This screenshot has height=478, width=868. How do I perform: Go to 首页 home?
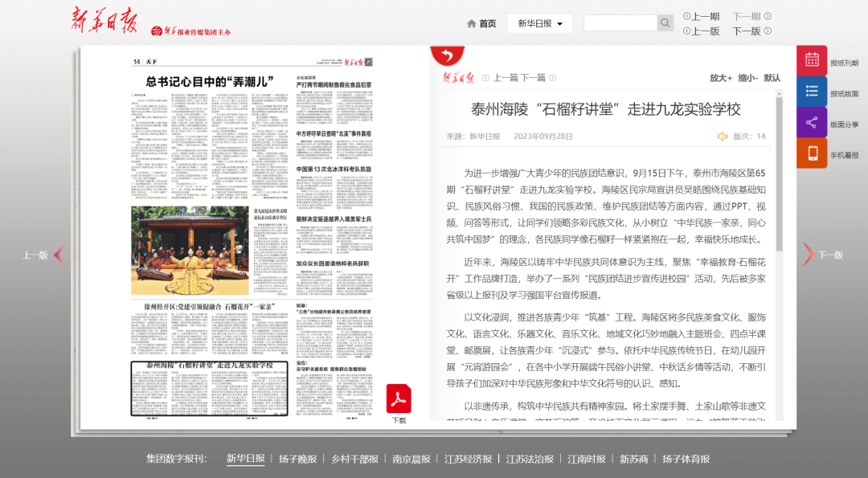point(481,23)
